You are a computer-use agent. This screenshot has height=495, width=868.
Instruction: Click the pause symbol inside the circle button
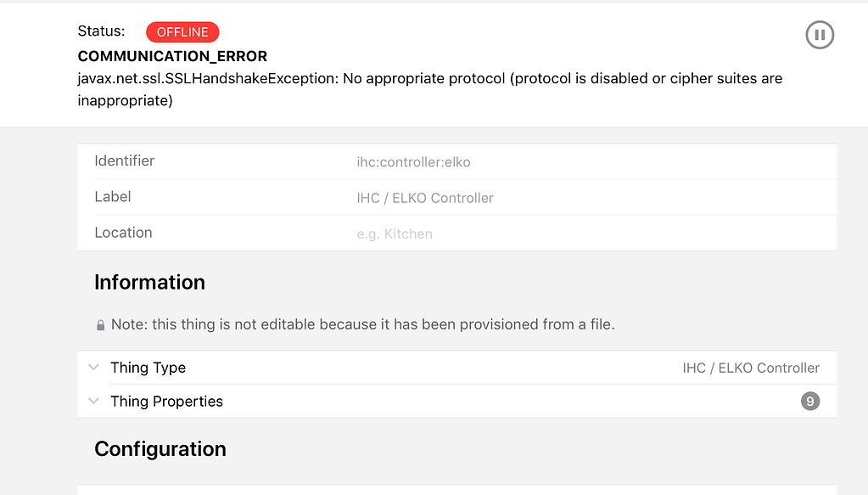pyautogui.click(x=820, y=35)
